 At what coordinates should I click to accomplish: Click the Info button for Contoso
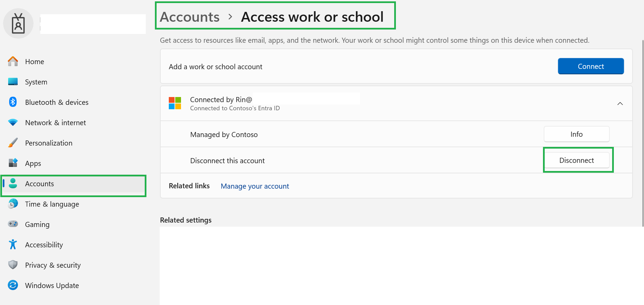(x=577, y=134)
